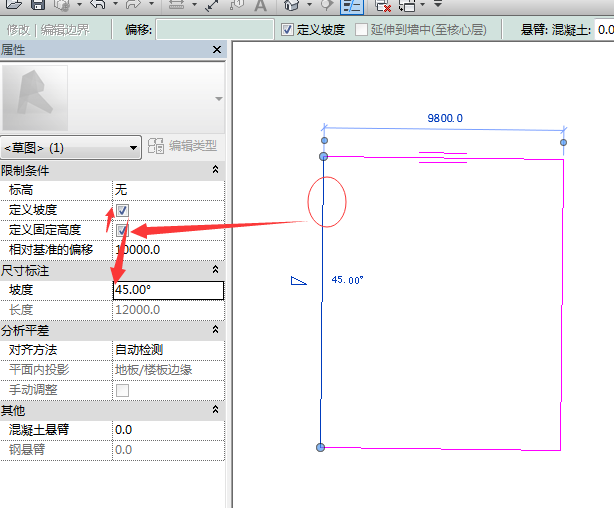Screen dimensions: 614x508
Task: Open the <草图> (1) filter dropdown
Action: click(71, 147)
